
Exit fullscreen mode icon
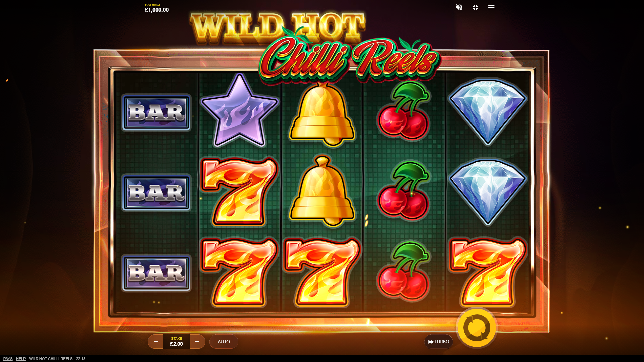[475, 7]
